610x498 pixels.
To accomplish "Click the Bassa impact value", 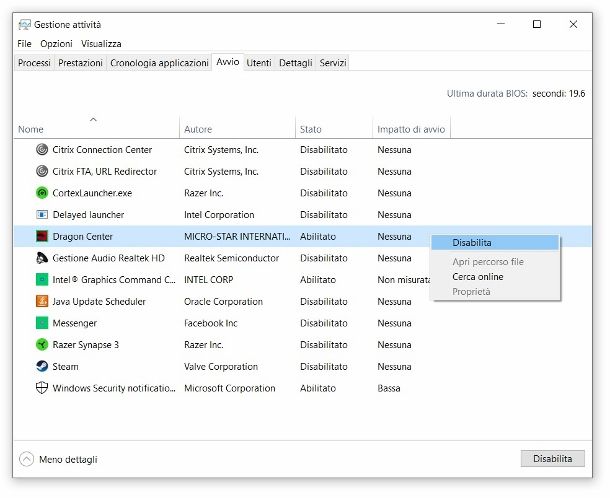I will click(389, 388).
